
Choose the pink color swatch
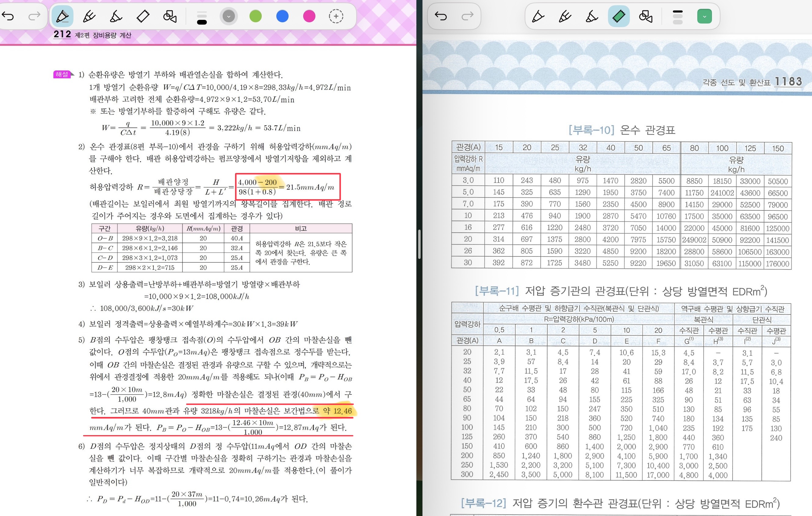[309, 16]
